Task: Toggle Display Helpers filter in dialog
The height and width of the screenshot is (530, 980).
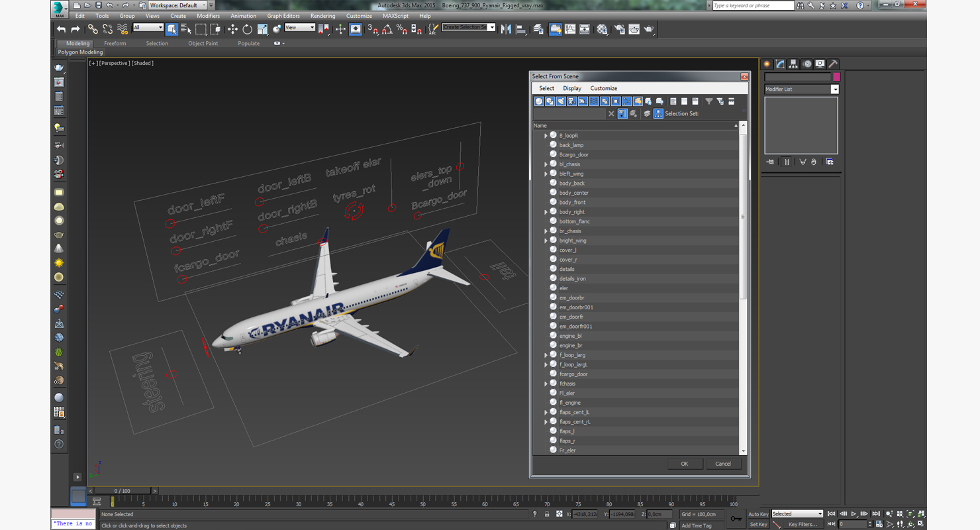Action: coord(583,101)
